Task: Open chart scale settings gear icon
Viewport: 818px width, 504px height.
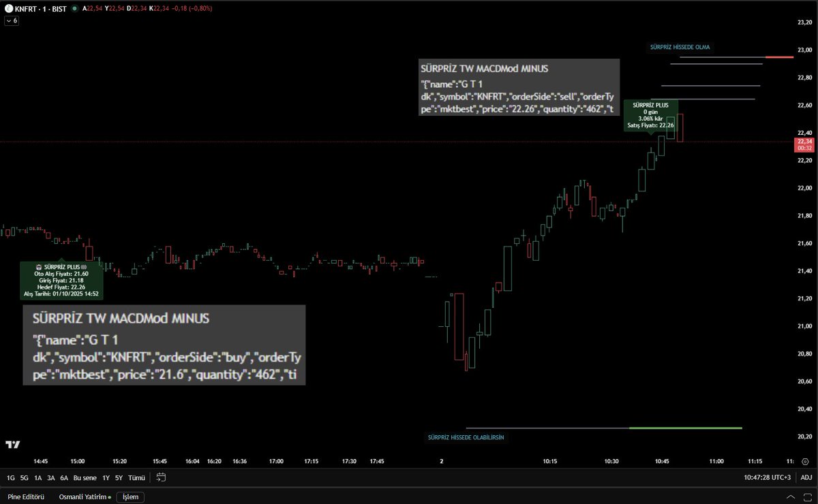Action: [x=805, y=462]
